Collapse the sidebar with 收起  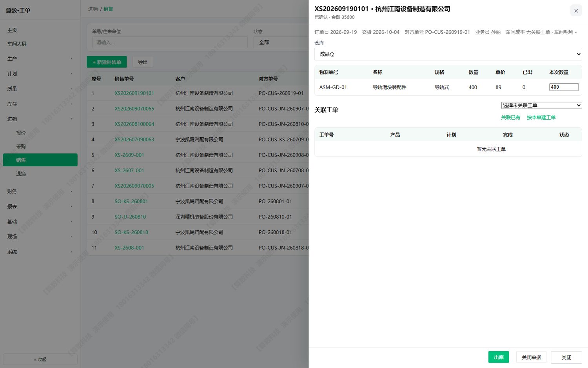(40, 359)
